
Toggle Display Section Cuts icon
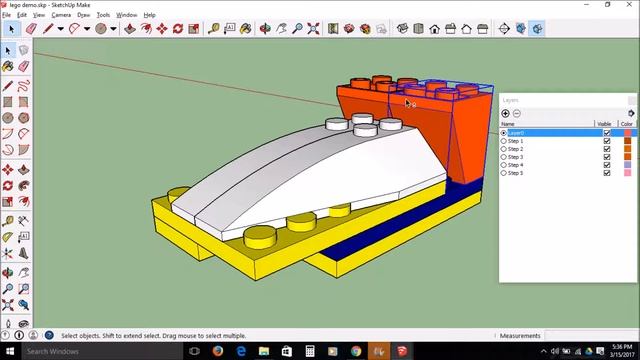tap(537, 29)
